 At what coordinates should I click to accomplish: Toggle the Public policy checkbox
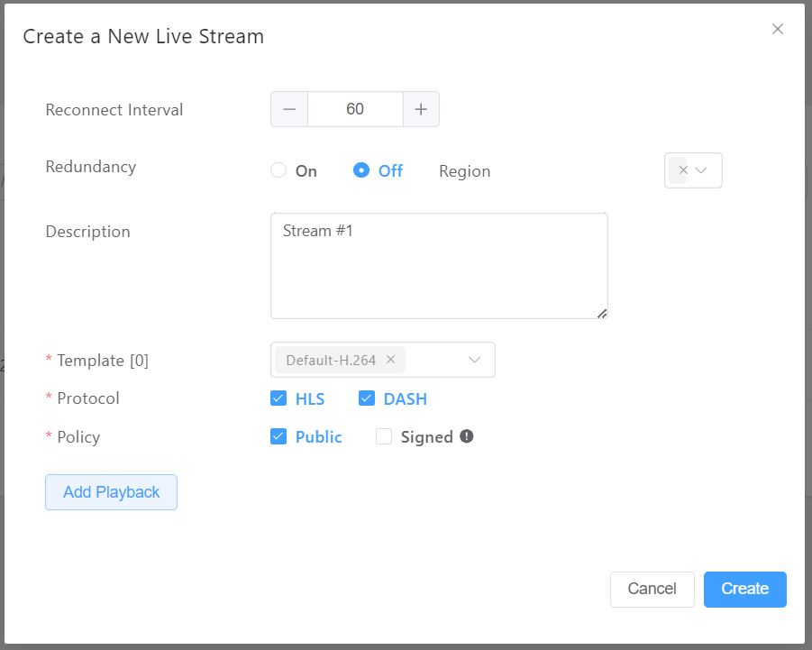click(x=278, y=436)
